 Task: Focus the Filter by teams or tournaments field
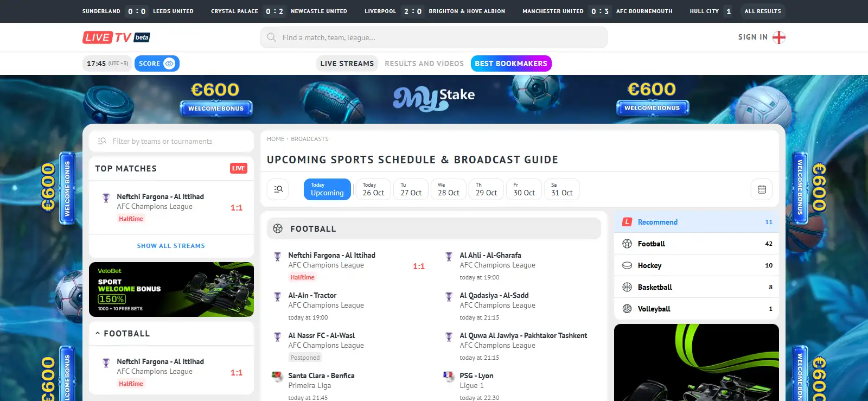pos(171,141)
